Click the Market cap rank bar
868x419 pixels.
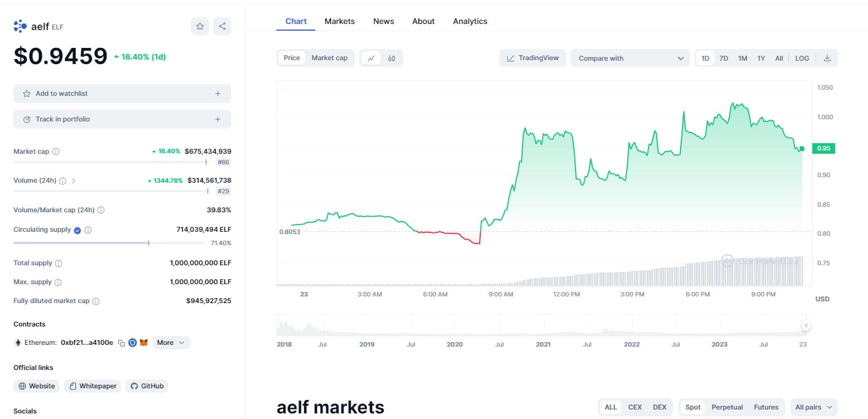point(110,162)
